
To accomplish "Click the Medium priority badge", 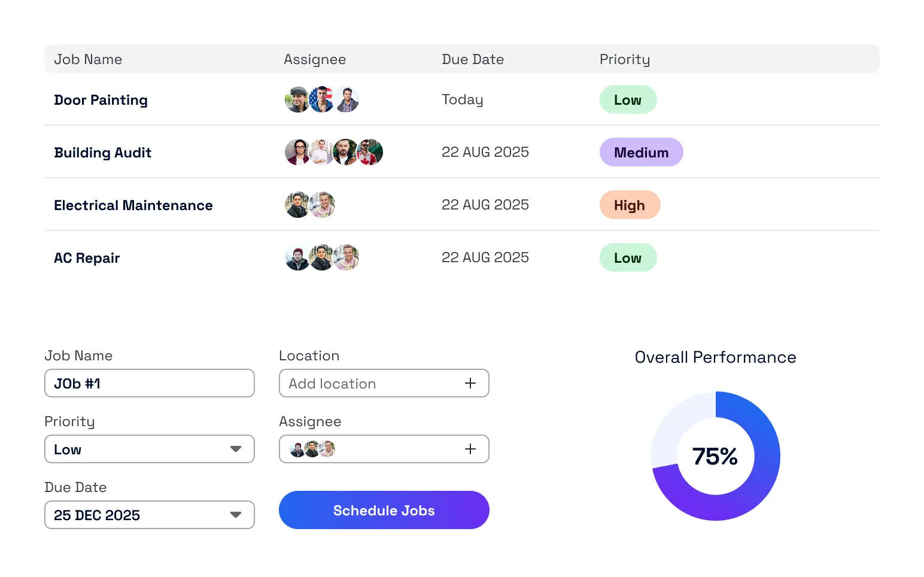I will pos(641,152).
